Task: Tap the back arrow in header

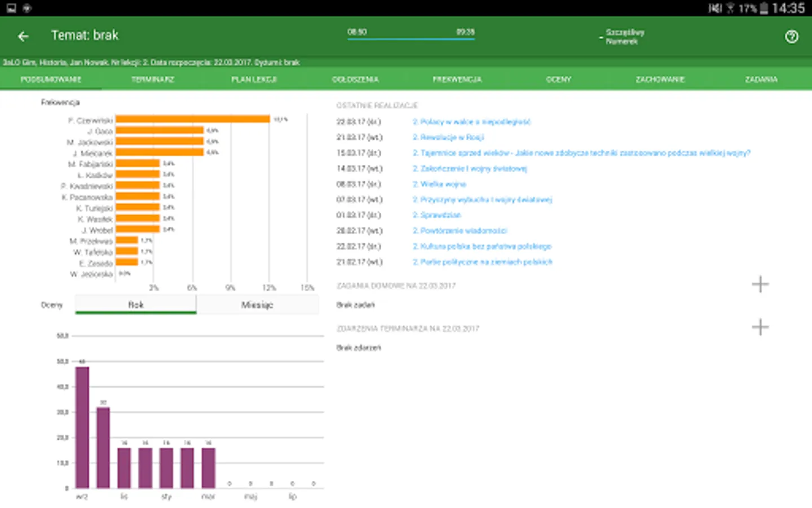Action: point(23,36)
